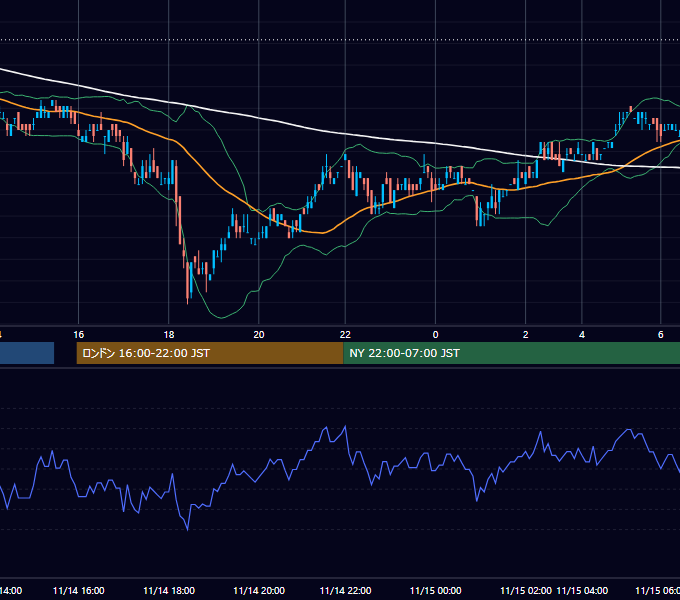Click the 11/15 02:00 date label
This screenshot has width=680, height=600.
point(526,591)
